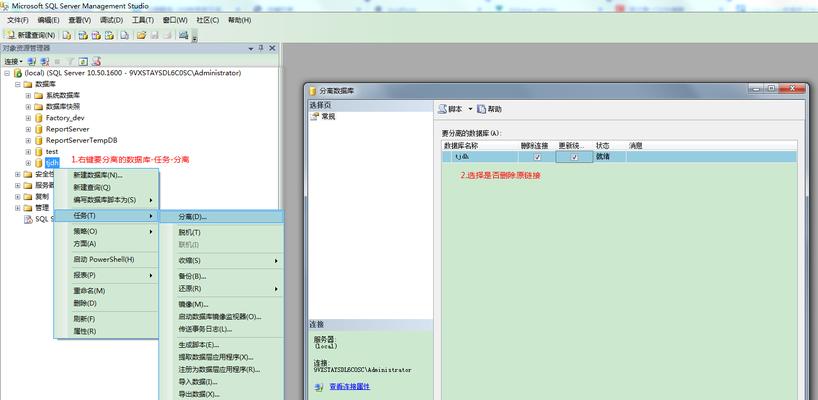This screenshot has width=818, height=400.
Task: Choose 属性(R) from context menu
Action: click(106, 331)
